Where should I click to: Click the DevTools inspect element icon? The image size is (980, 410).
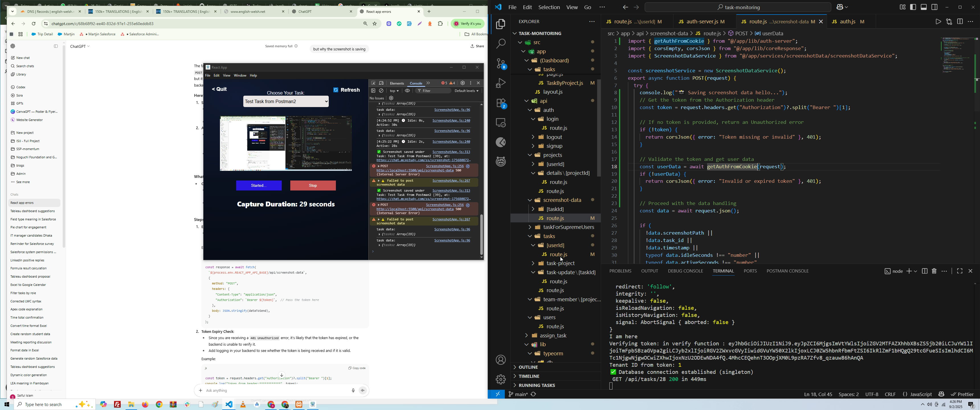373,83
